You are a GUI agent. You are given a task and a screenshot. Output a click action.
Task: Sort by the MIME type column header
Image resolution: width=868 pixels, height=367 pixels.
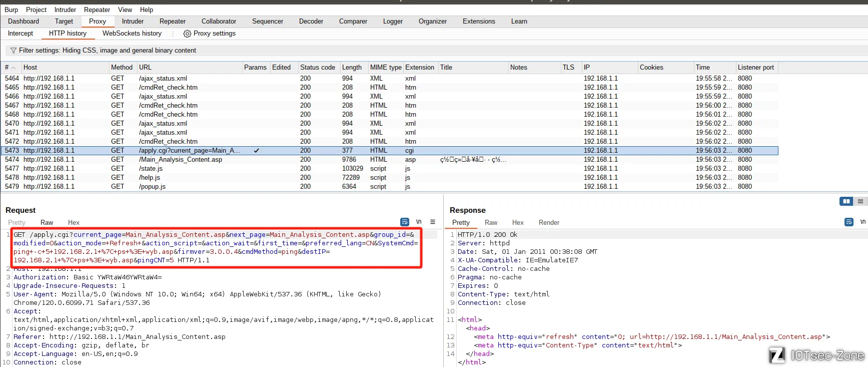pyautogui.click(x=386, y=68)
